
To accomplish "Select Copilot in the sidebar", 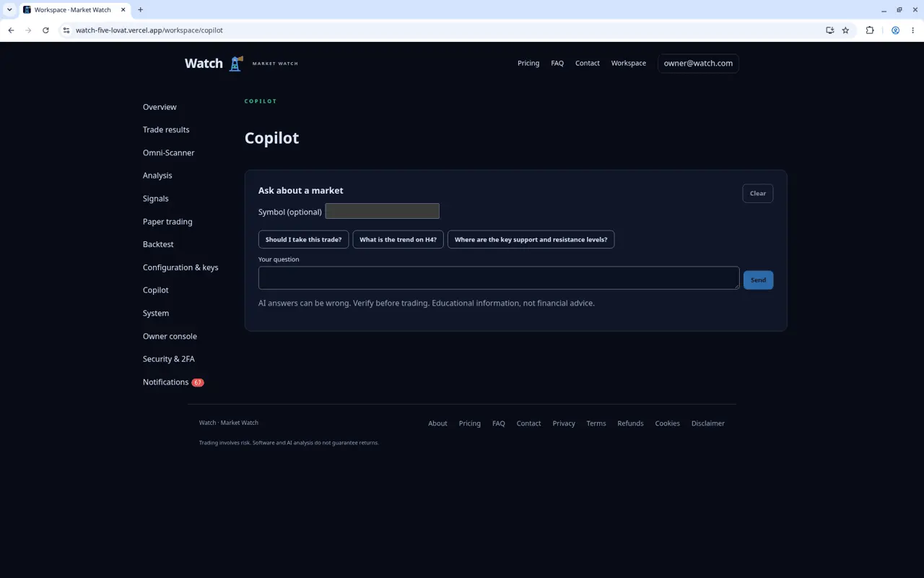I will point(155,290).
